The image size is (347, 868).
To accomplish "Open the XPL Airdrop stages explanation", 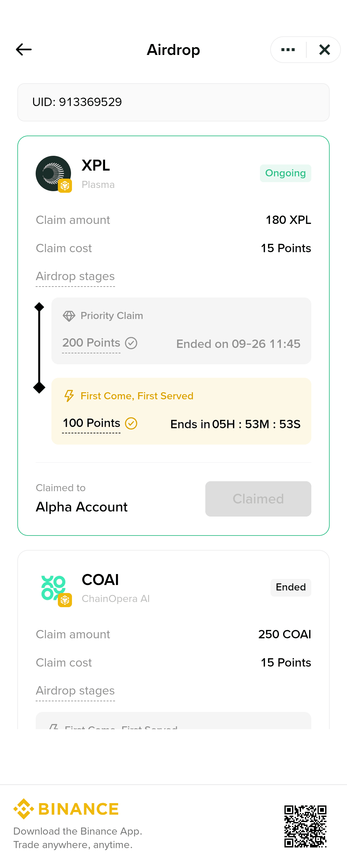I will (x=75, y=276).
